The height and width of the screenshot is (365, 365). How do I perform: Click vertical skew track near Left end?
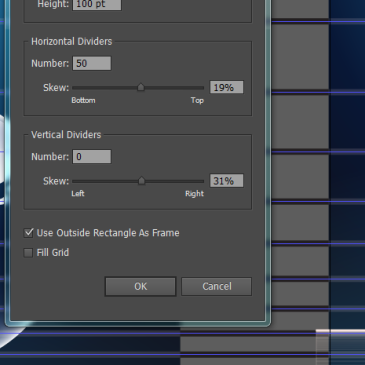tap(80, 181)
